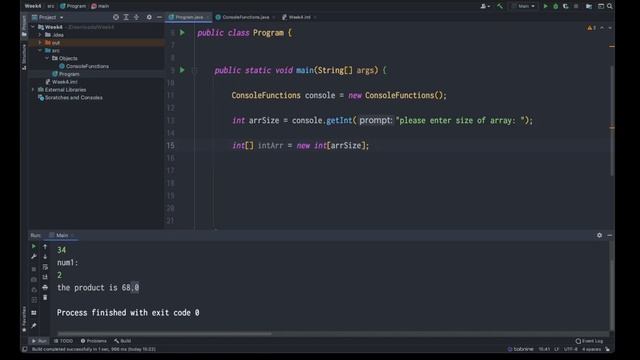Collapse the Objects package

coord(47,58)
